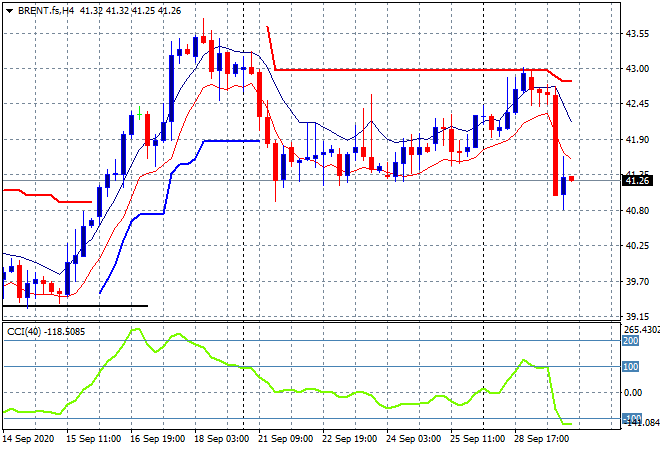The image size is (660, 450).
Task: Click the 22 Sep 19:00 time label
Action: pos(349,439)
